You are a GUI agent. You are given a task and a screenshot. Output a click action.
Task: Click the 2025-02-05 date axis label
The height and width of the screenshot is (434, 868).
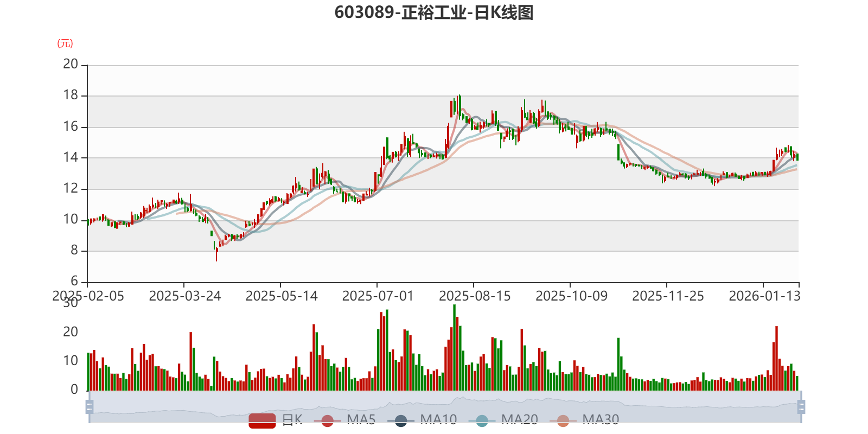pyautogui.click(x=88, y=296)
